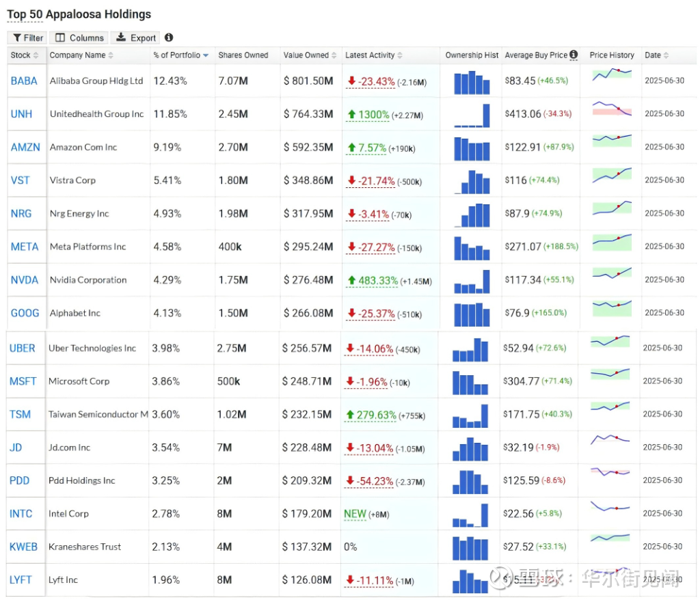700x600 pixels.
Task: Select the Alibaba Group Hldg Ltd name
Action: tap(96, 81)
